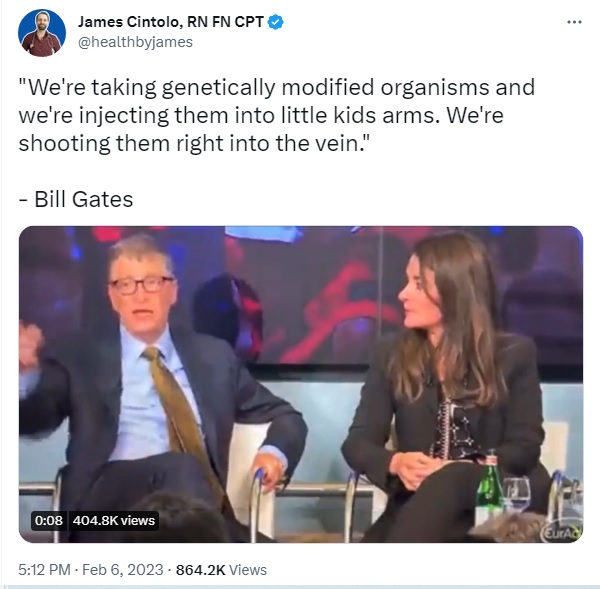Click the display name James Cintolo, RN FN CPT

pyautogui.click(x=171, y=22)
